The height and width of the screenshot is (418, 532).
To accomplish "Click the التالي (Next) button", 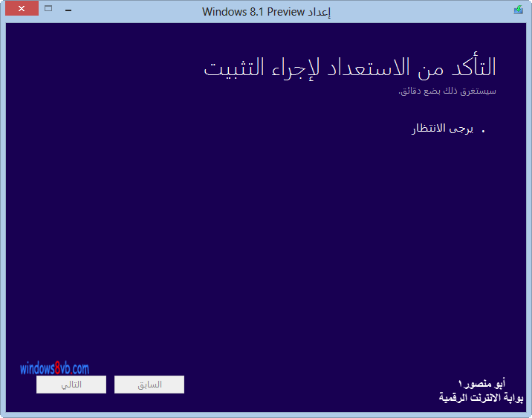I will coord(71,385).
